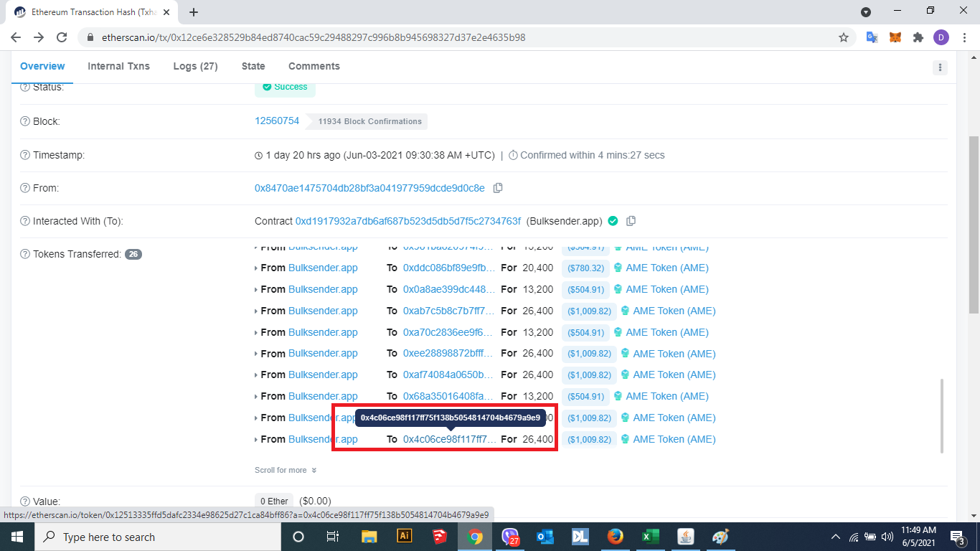
Task: Click the ($780.32) value badge
Action: coord(585,268)
